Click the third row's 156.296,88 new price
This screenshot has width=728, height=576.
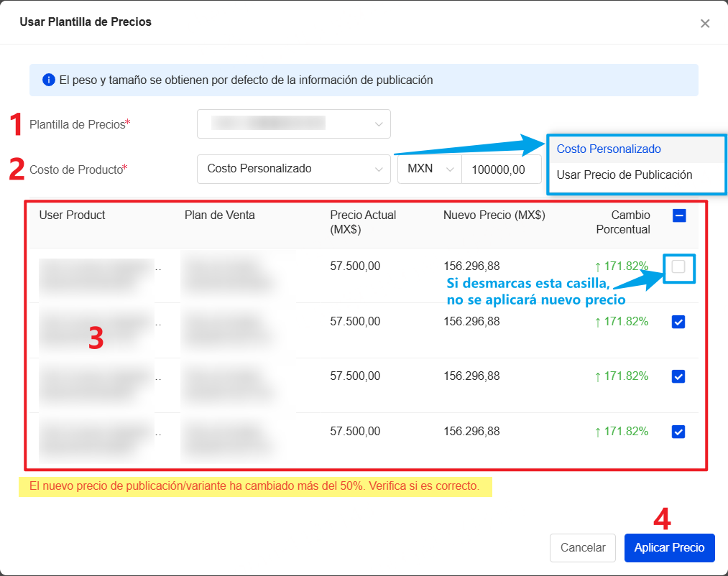(471, 376)
